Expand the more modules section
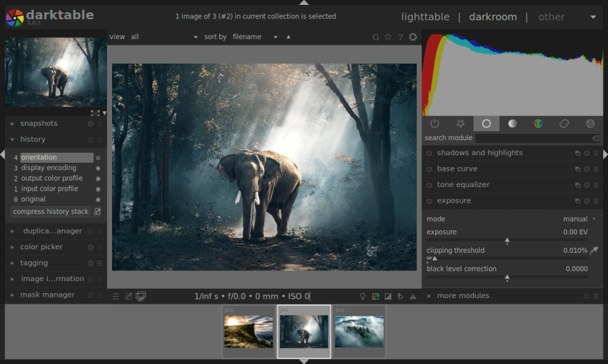Viewport: 608px width, 364px height. pyautogui.click(x=429, y=296)
